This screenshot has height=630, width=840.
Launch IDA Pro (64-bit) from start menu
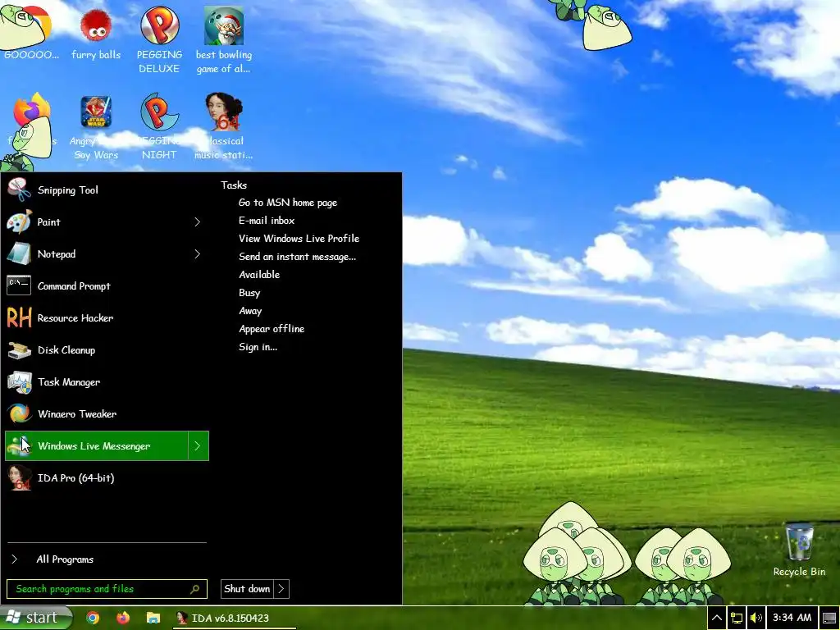[x=106, y=478]
